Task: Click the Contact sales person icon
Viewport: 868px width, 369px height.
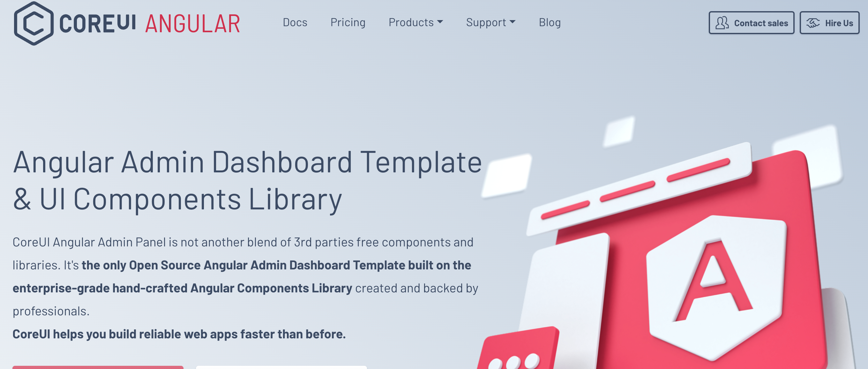Action: 721,23
